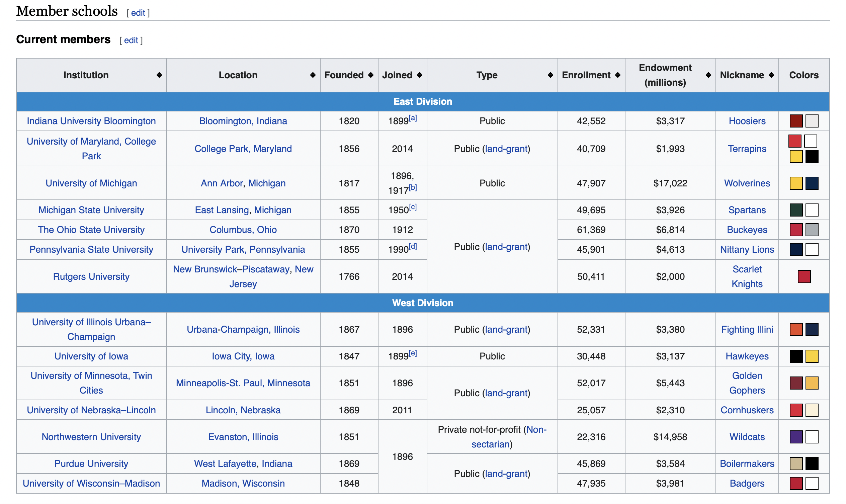Sort table by Joined column arrows
Image resolution: width=846 pixels, height=504 pixels.
coord(420,75)
